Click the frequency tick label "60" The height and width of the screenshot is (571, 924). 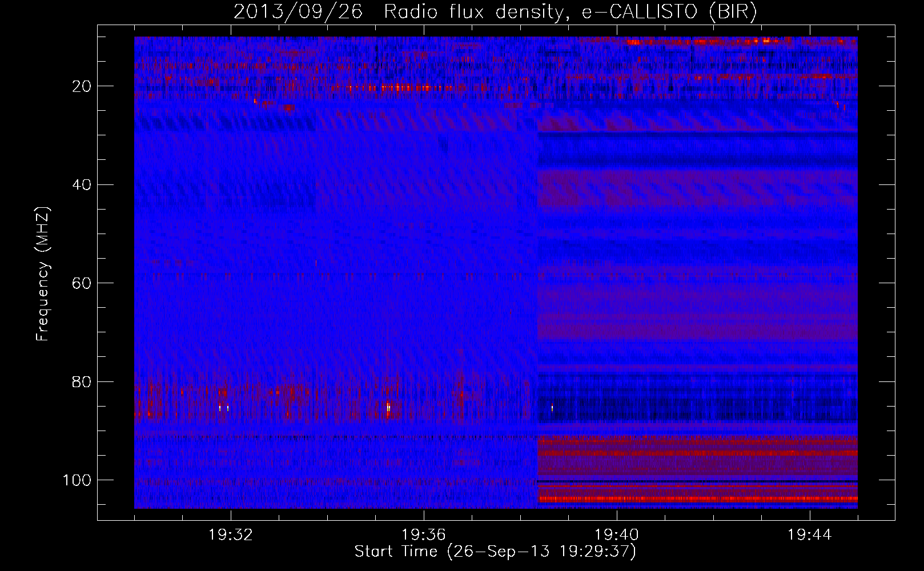pos(82,283)
